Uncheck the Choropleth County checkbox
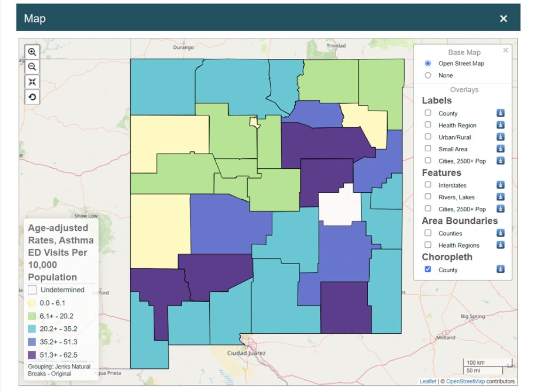 click(x=428, y=269)
